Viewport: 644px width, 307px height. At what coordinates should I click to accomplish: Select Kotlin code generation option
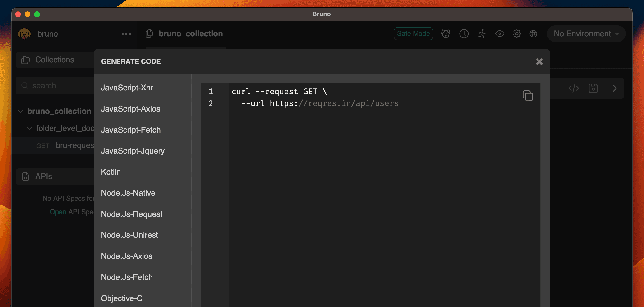[x=111, y=172]
